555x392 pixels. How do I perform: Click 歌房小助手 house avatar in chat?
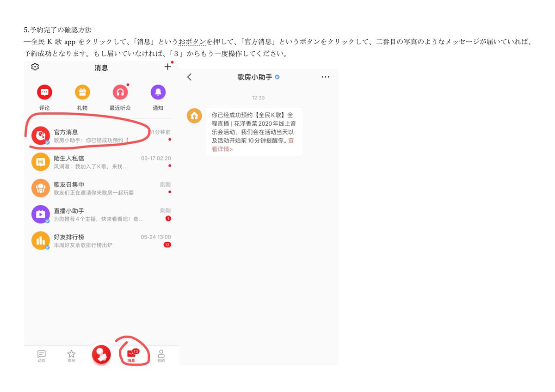[194, 116]
